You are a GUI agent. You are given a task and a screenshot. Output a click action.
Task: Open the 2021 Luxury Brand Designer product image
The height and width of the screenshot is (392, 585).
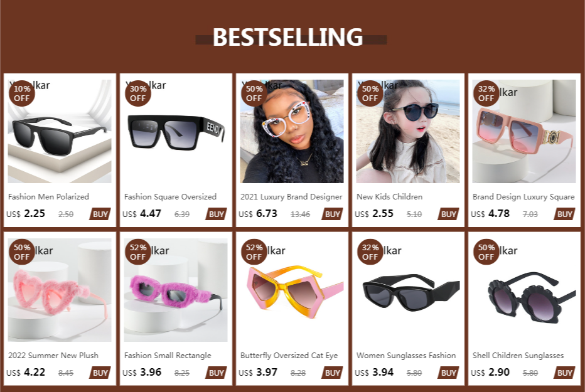292,131
